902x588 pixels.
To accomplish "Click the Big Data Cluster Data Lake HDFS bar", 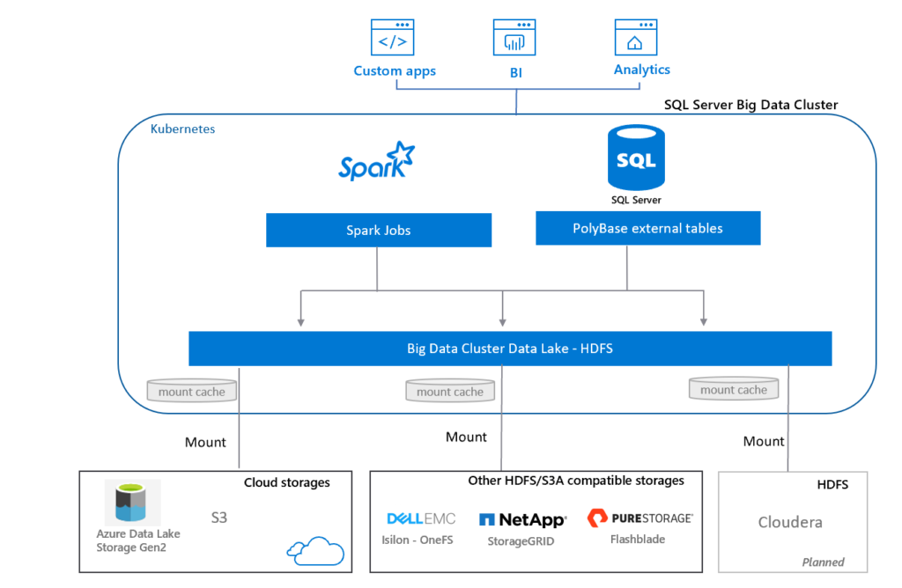I will pyautogui.click(x=509, y=349).
